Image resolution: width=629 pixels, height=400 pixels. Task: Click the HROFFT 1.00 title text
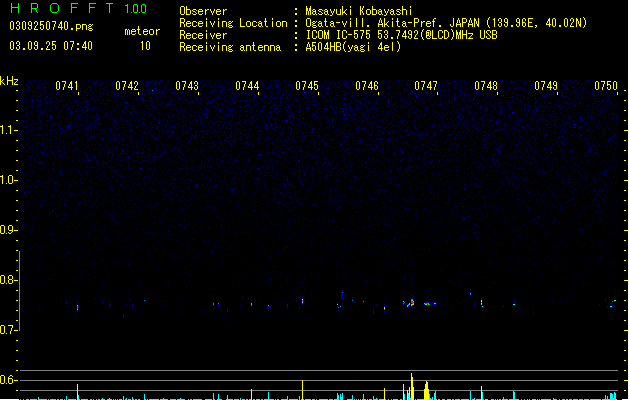coord(79,8)
